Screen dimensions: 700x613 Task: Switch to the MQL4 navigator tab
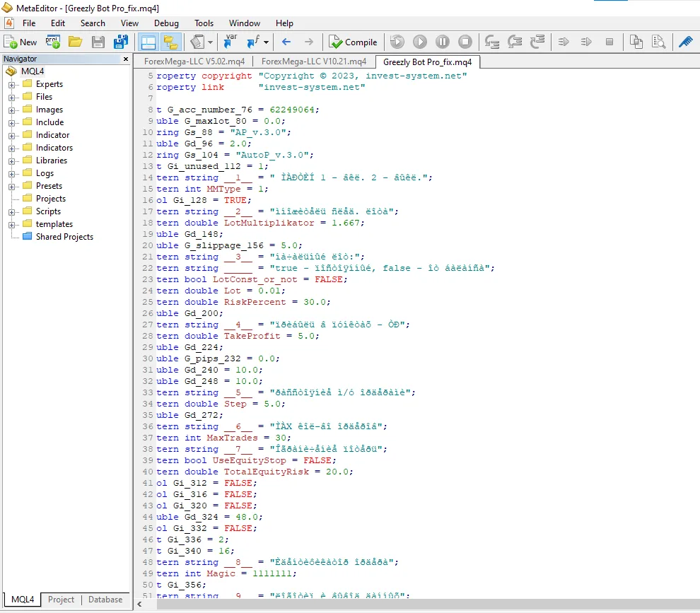pyautogui.click(x=23, y=600)
